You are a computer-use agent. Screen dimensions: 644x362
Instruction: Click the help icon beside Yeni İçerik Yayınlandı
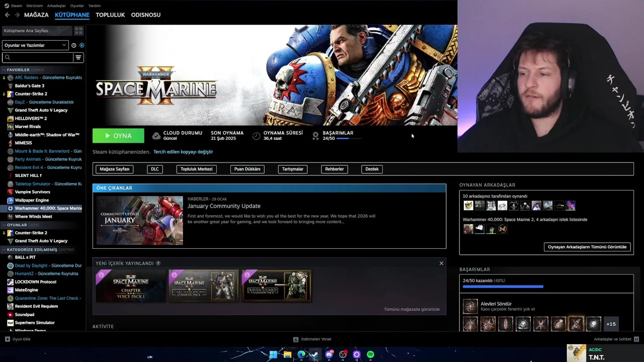[158, 263]
